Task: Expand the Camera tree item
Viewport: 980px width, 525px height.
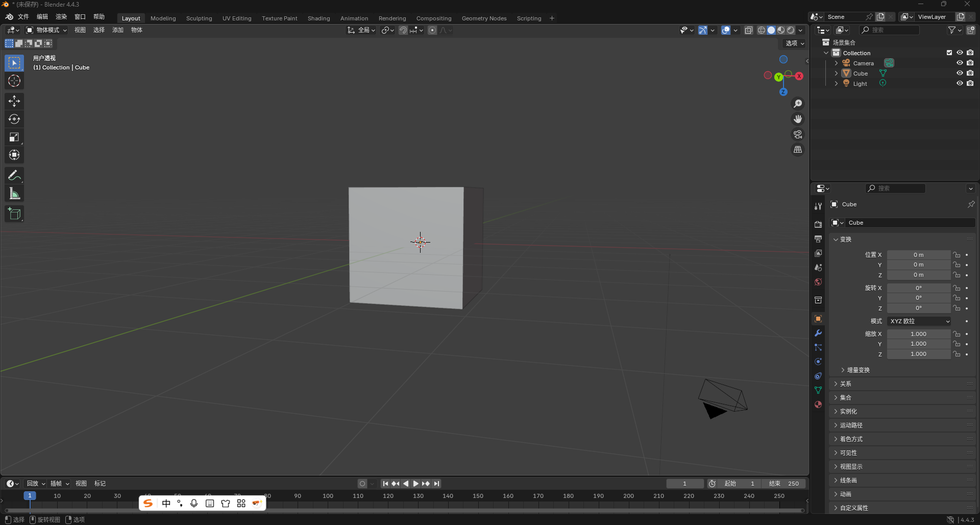Action: tap(836, 63)
